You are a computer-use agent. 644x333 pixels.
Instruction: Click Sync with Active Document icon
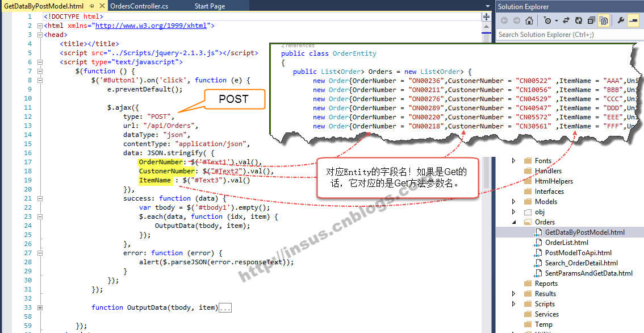566,20
